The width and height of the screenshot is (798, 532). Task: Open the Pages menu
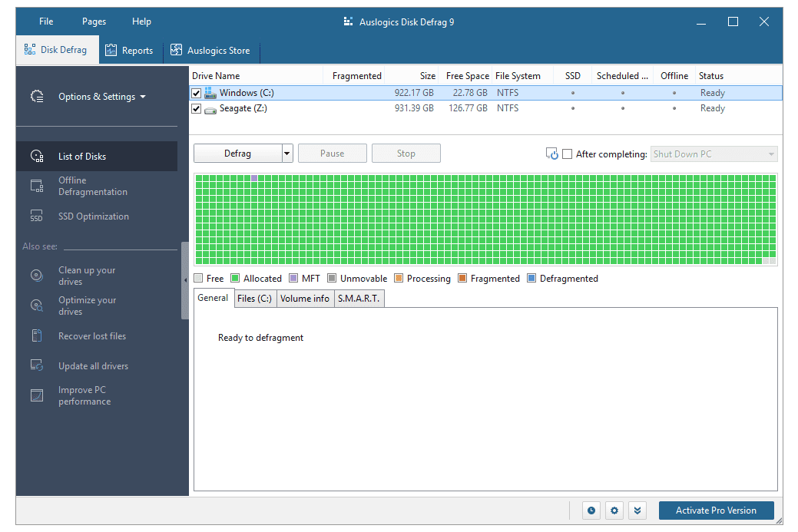click(94, 21)
